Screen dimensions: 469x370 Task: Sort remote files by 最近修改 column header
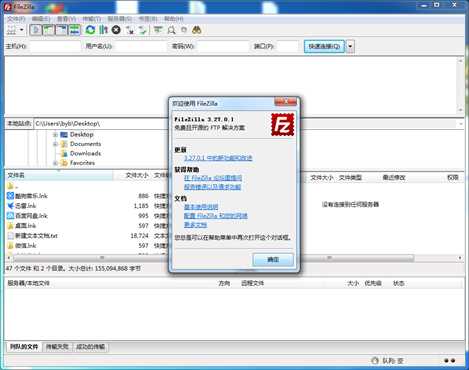click(x=394, y=178)
